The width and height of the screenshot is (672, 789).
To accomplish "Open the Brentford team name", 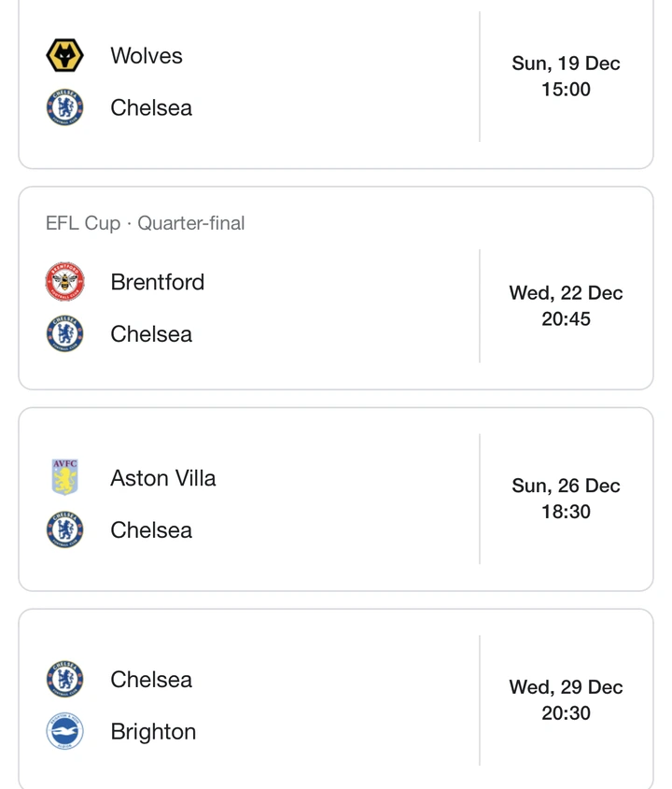I will pyautogui.click(x=158, y=282).
